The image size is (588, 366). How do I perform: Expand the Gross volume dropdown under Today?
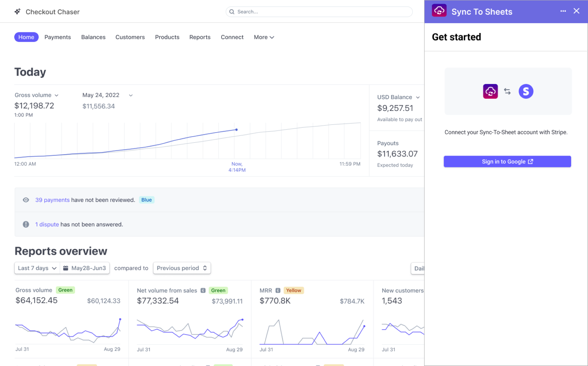tap(57, 95)
